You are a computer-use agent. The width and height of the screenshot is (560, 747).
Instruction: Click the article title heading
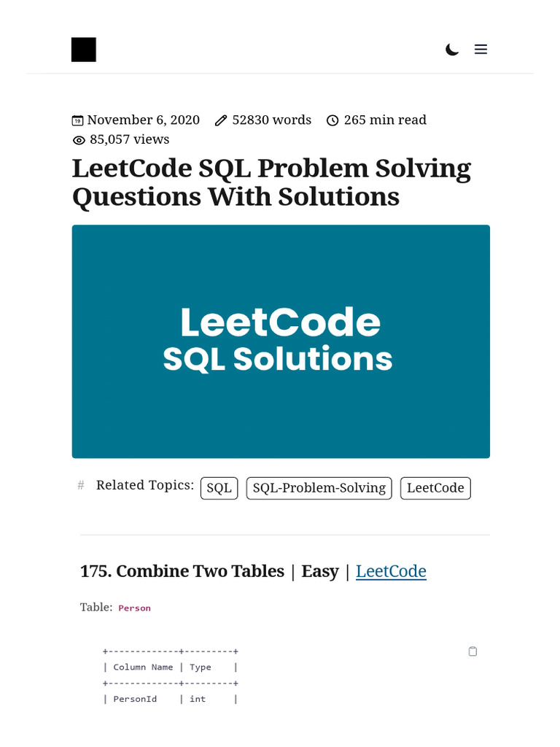pyautogui.click(x=271, y=182)
